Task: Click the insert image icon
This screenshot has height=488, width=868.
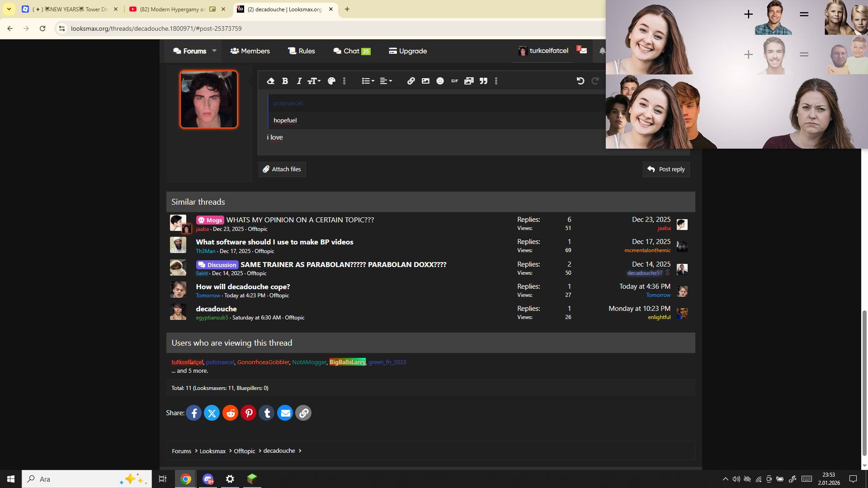Action: click(425, 81)
